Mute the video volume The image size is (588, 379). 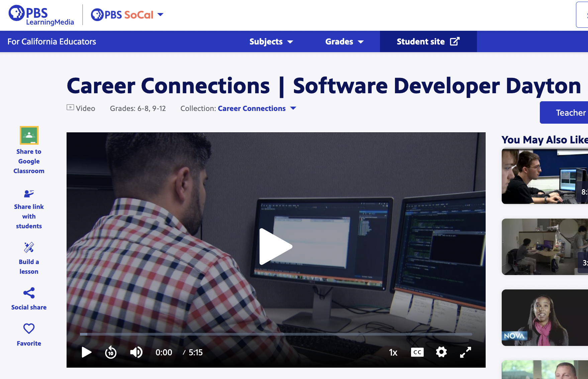click(x=136, y=352)
